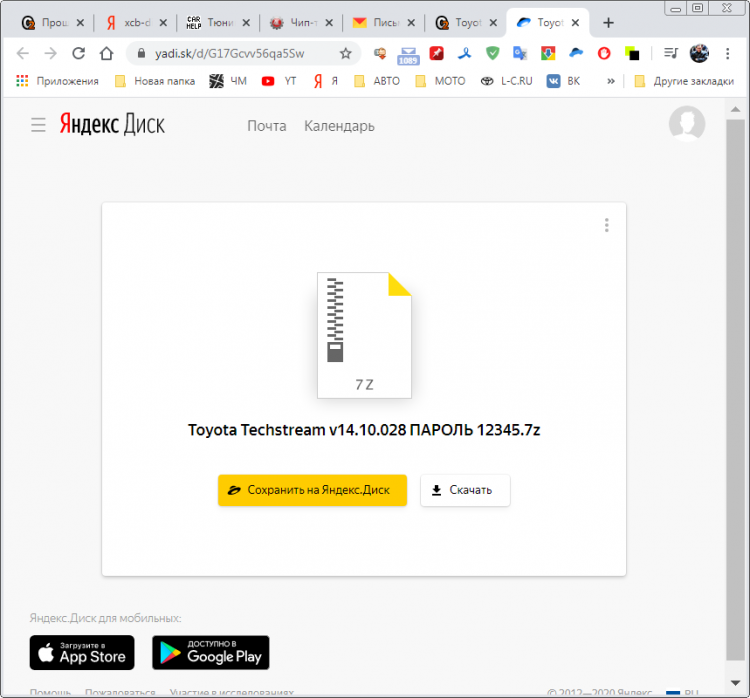This screenshot has height=698, width=750.
Task: Bookmark this page with star icon
Action: (x=346, y=53)
